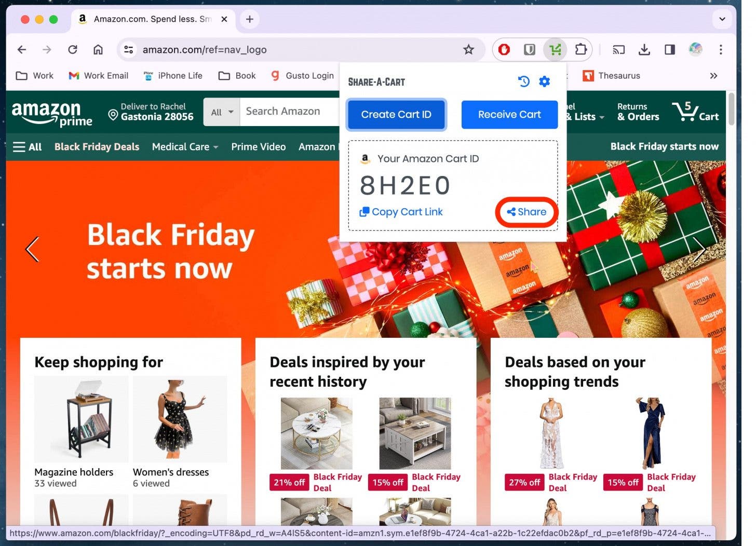Open Chrome downloads icon

pos(644,49)
